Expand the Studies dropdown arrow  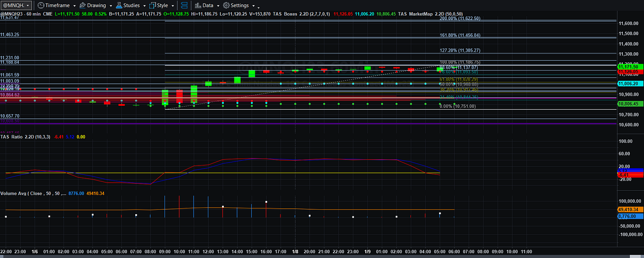coord(145,6)
